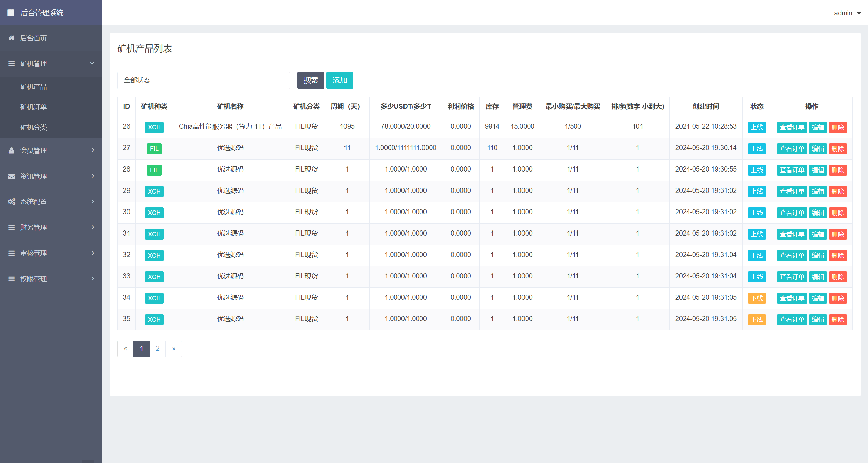Screen dimensions: 868x463
Task: Go to page 2 in pagination
Action: (158, 348)
